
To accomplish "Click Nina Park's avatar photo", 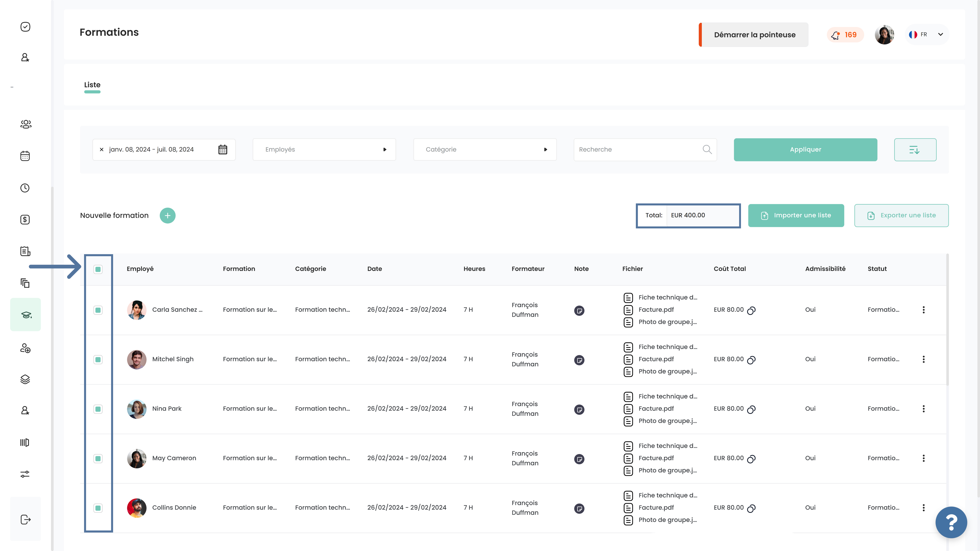I will (137, 409).
